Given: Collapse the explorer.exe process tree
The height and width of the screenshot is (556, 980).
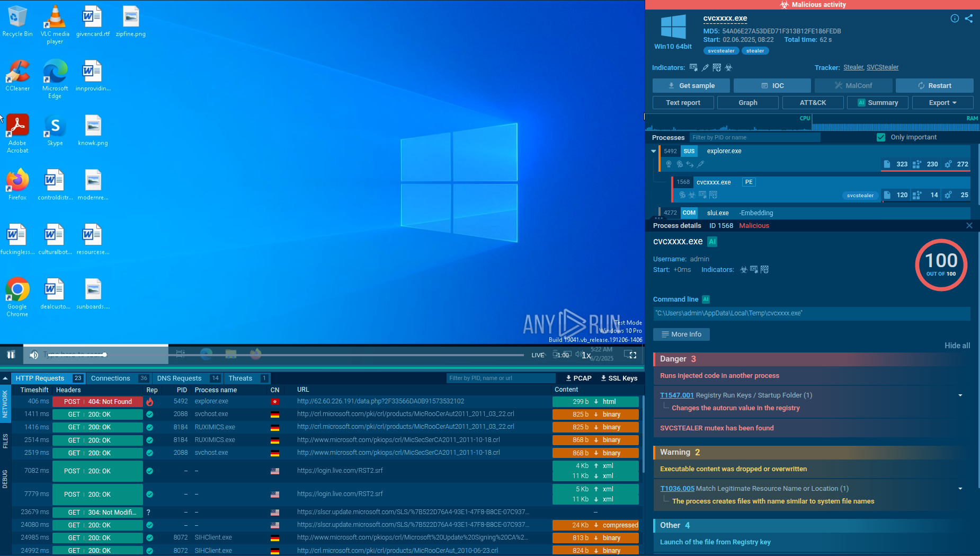Looking at the screenshot, I should (653, 151).
